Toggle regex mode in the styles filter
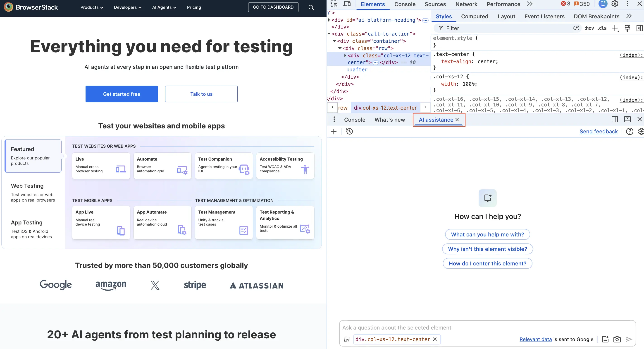Image resolution: width=644 pixels, height=349 pixels. point(576,28)
